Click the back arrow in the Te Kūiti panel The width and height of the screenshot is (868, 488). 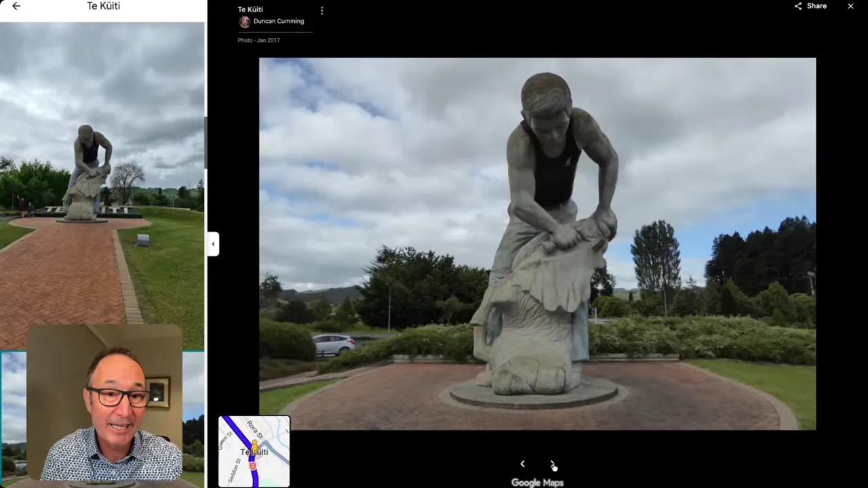[x=16, y=5]
